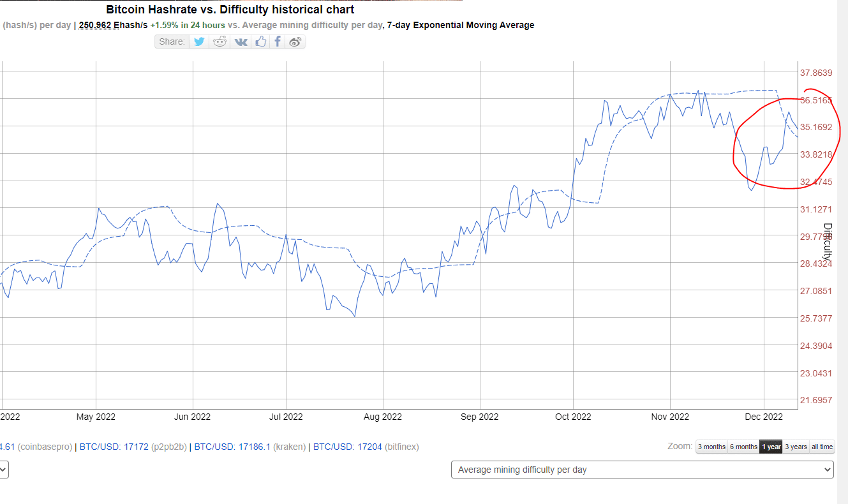Click the 250.962 Ehash/s hashrate value

coord(113,25)
